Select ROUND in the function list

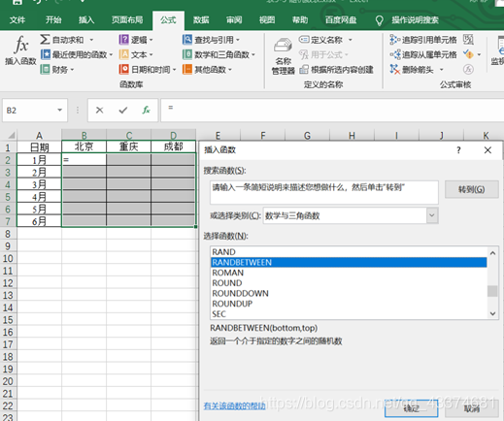(x=349, y=283)
